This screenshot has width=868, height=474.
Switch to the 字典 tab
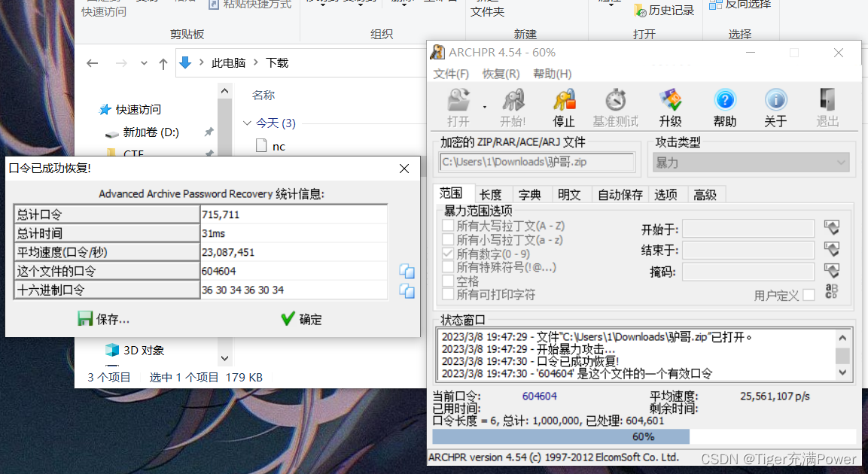click(x=530, y=195)
